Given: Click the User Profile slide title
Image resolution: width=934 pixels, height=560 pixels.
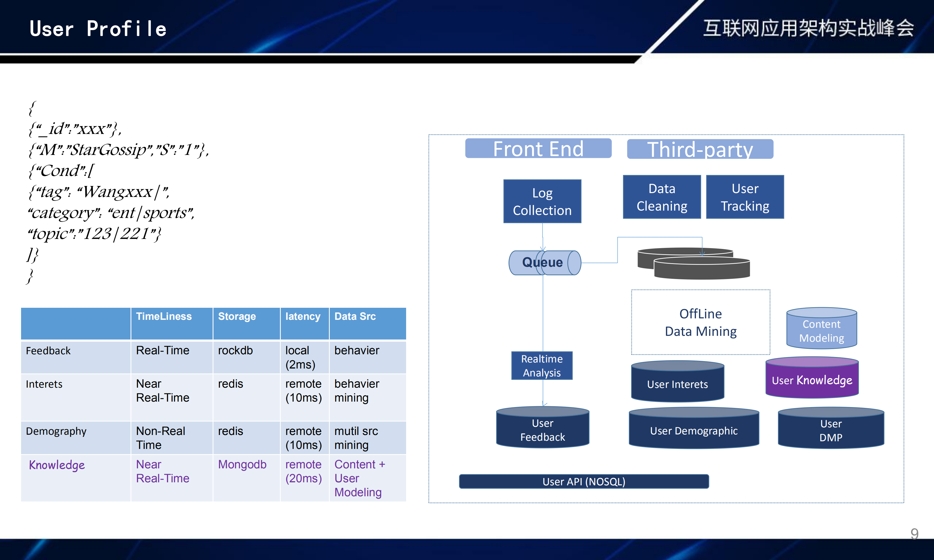Looking at the screenshot, I should pos(98,29).
